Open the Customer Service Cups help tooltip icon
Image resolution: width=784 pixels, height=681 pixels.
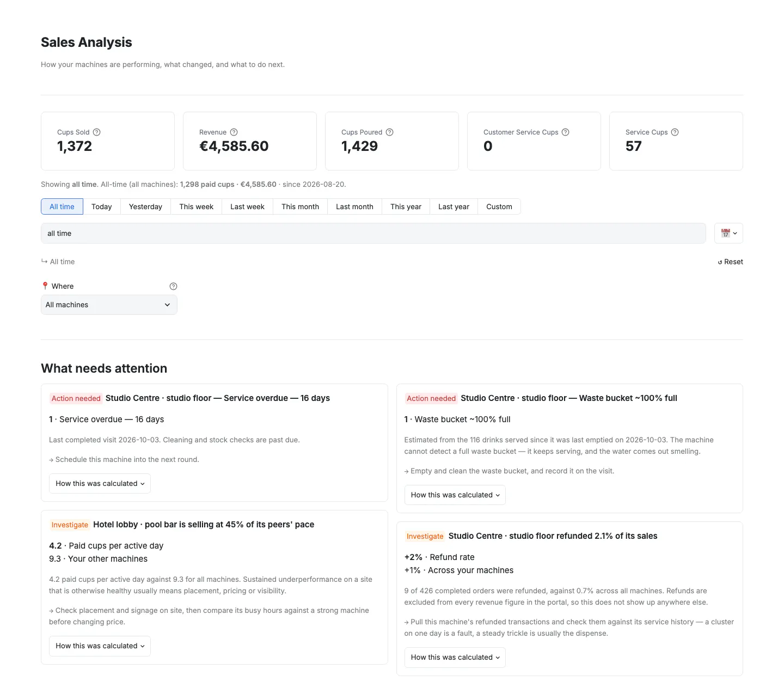[566, 132]
